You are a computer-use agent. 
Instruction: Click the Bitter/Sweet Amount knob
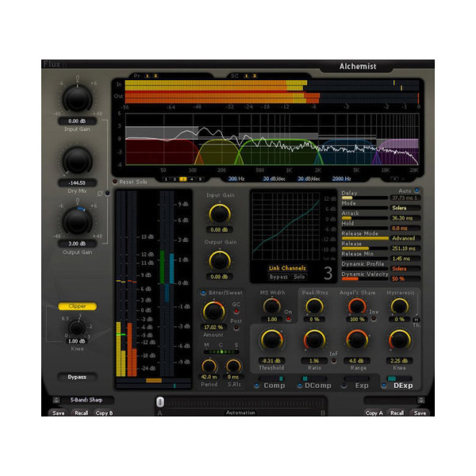tap(213, 311)
